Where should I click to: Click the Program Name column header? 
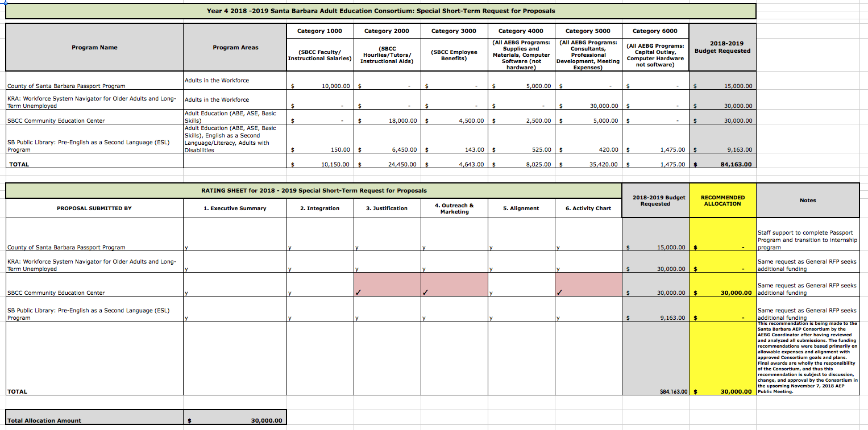tap(94, 47)
